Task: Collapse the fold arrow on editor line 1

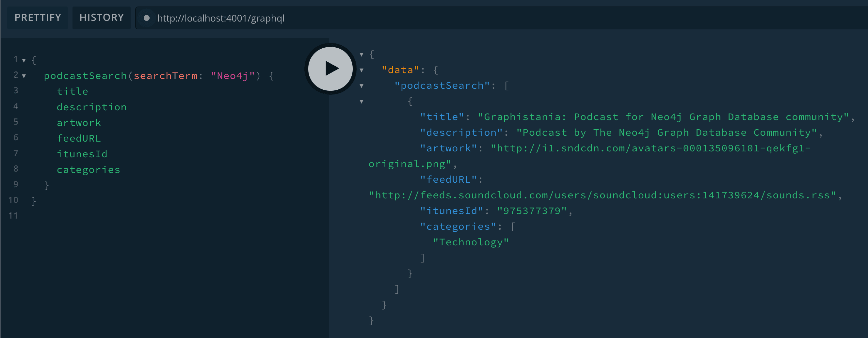Action: pos(24,61)
